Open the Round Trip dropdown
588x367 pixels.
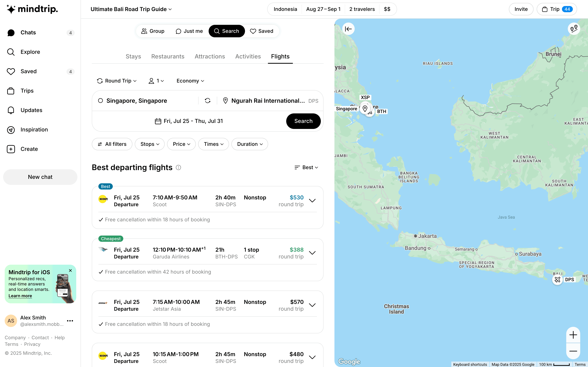117,81
